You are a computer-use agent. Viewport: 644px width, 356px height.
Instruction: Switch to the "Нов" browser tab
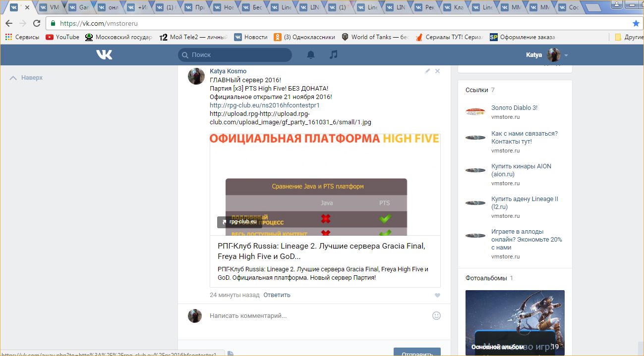click(x=224, y=8)
